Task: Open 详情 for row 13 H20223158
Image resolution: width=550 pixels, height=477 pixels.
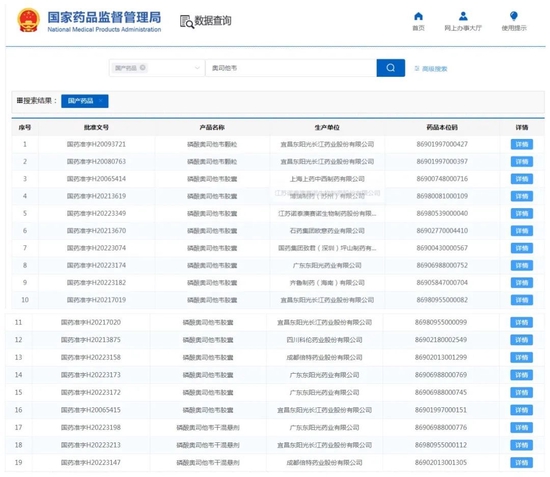Action: click(x=521, y=357)
